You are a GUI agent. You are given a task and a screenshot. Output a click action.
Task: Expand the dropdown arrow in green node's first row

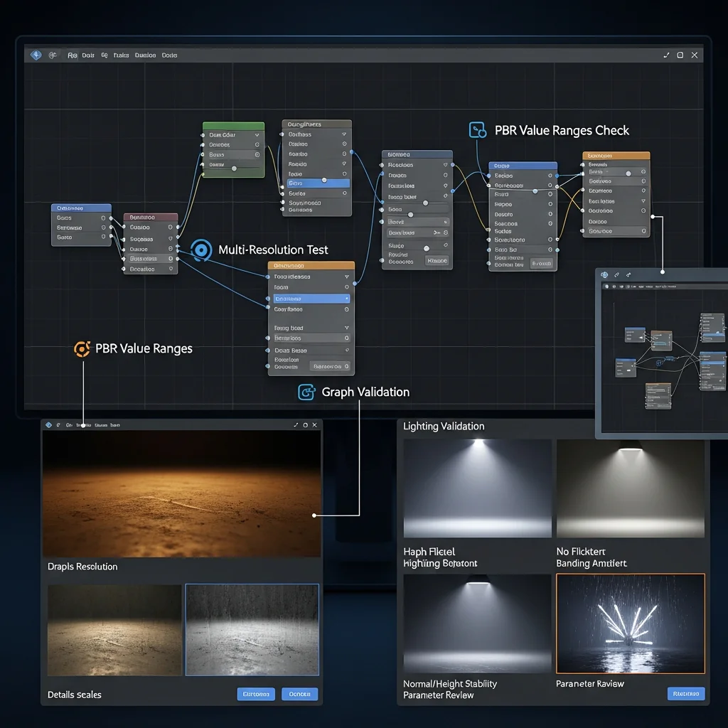[x=256, y=135]
